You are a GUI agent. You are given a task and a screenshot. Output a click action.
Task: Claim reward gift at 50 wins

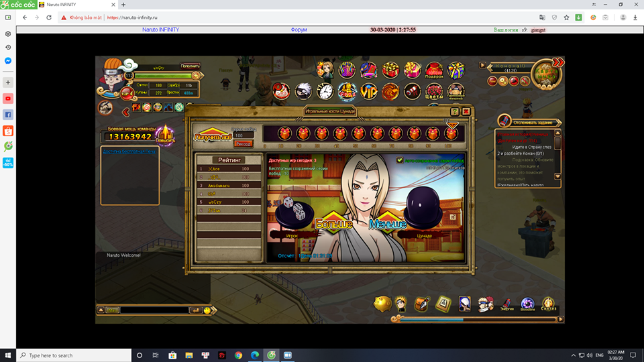coord(358,133)
